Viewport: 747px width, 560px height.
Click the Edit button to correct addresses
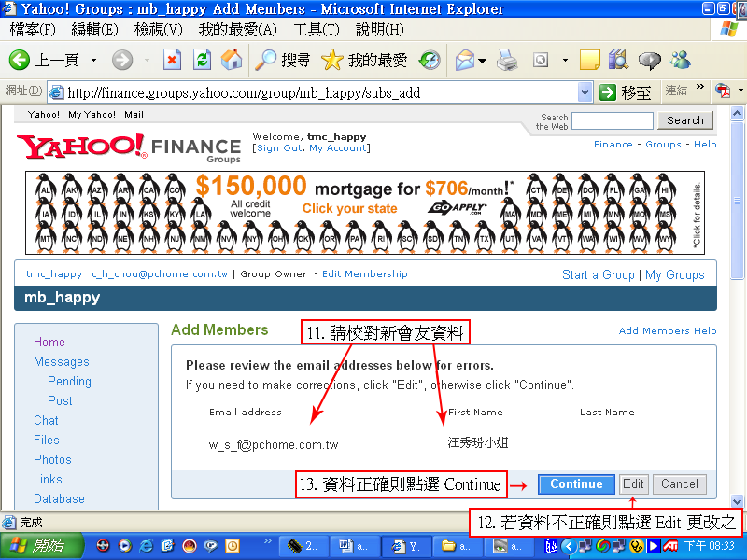(x=634, y=484)
